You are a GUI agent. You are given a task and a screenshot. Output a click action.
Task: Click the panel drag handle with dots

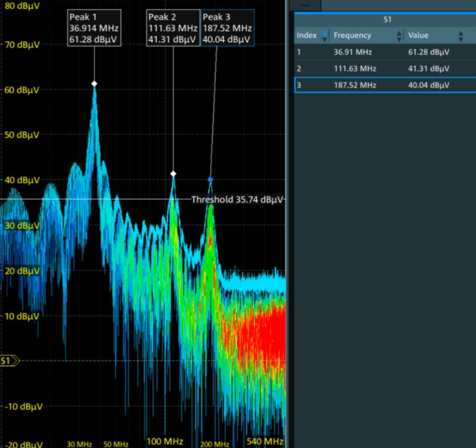(x=305, y=5)
